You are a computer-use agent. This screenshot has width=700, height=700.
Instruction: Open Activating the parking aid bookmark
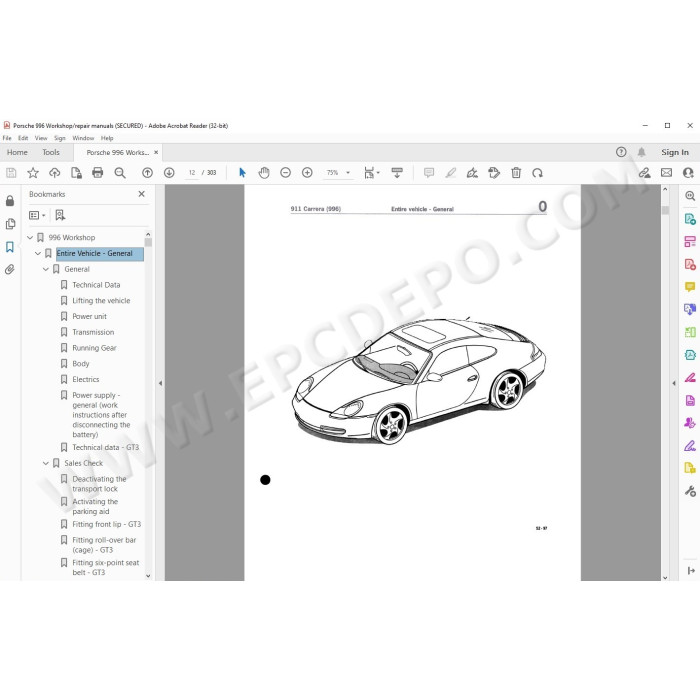coord(95,507)
